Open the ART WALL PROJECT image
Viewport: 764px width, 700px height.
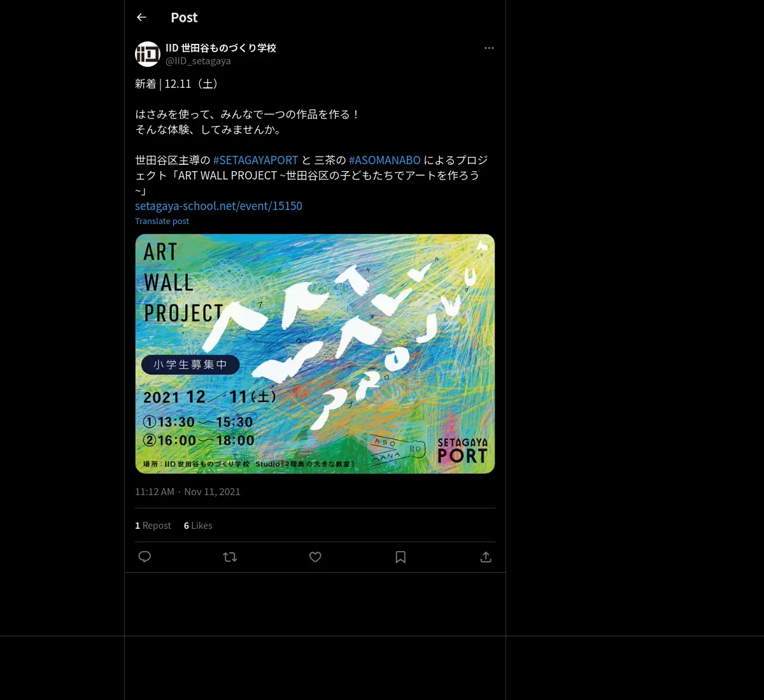click(x=315, y=354)
